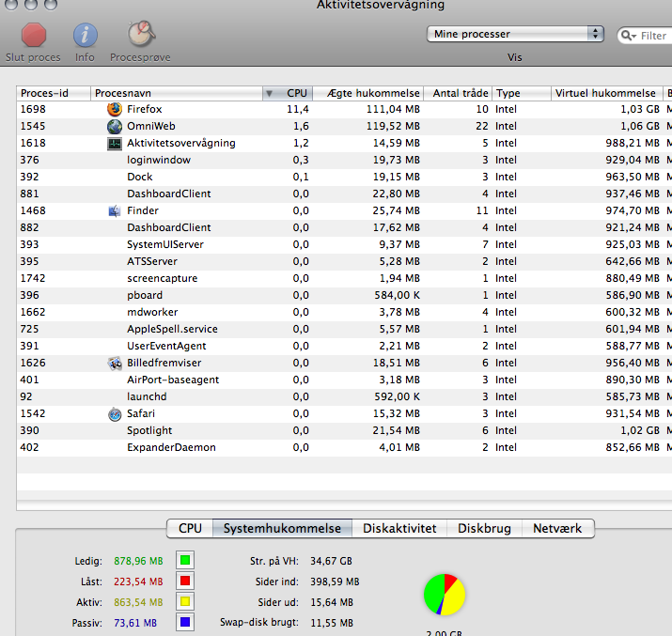Sort by Procesnavn column header

177,93
